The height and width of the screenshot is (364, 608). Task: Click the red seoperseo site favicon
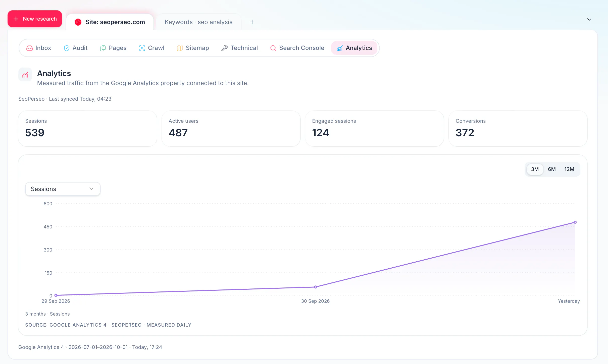78,22
